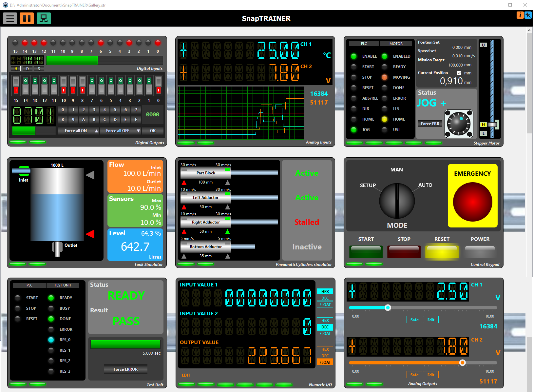
Task: Select DEC format for Input Value 2
Action: pyautogui.click(x=325, y=327)
